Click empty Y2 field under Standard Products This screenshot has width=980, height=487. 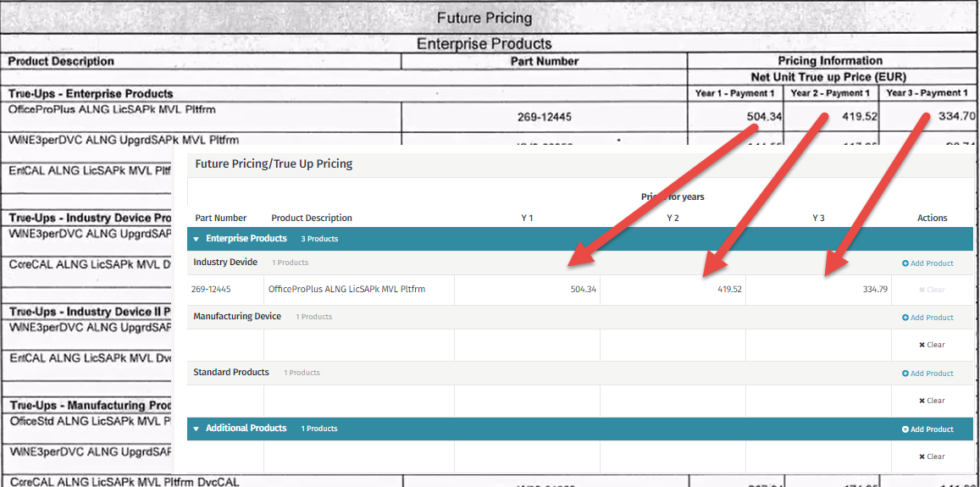click(x=673, y=401)
